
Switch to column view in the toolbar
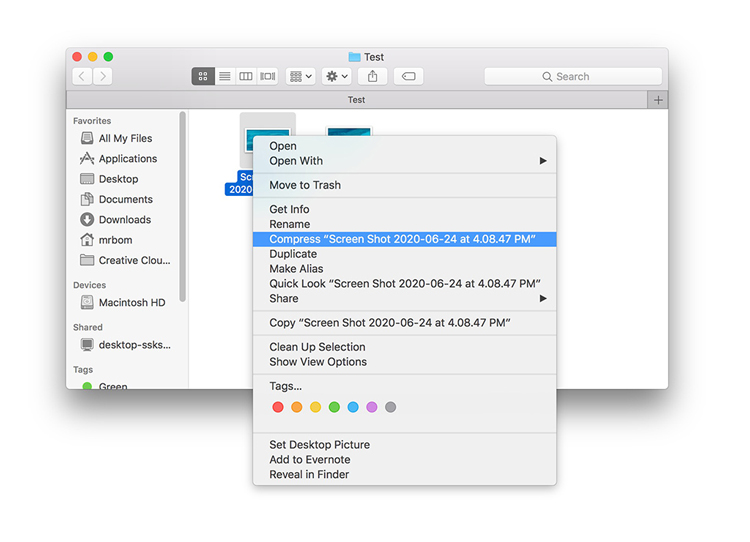pos(246,76)
